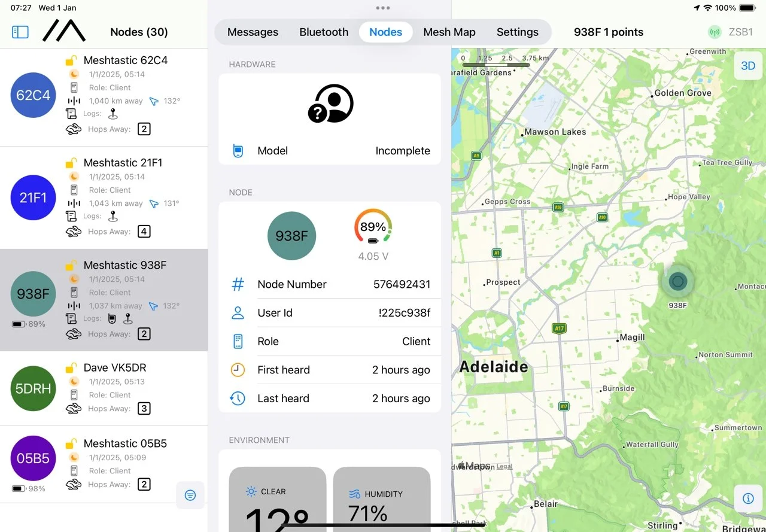Open Meshtastic 62C4 node row
Image resolution: width=766 pixels, height=532 pixels.
click(104, 98)
